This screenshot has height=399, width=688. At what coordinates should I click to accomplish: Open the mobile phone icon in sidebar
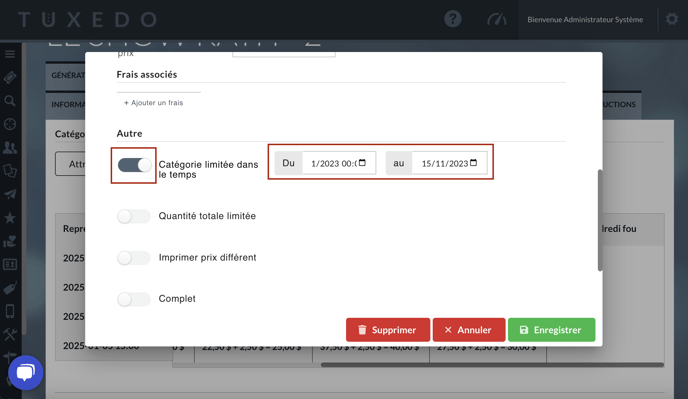[10, 311]
